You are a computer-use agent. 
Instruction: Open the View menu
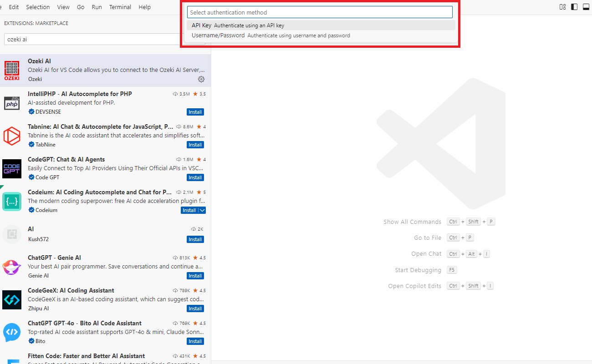pyautogui.click(x=63, y=7)
